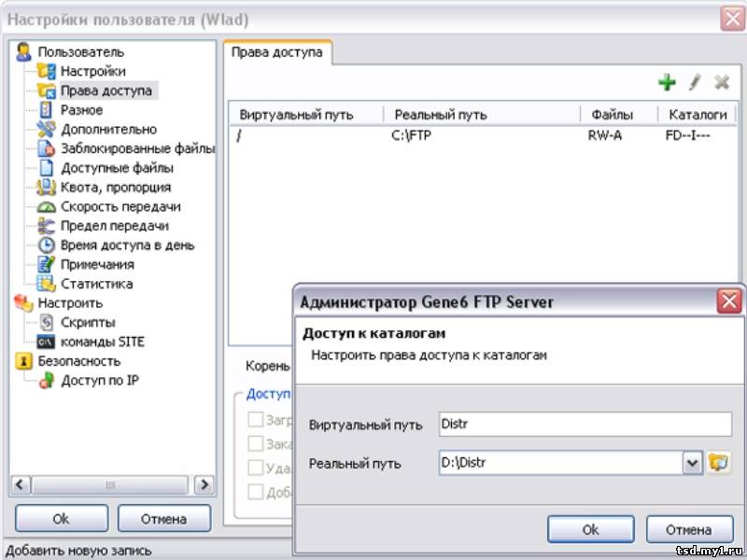Click the Скрипты script icon

tap(46, 322)
